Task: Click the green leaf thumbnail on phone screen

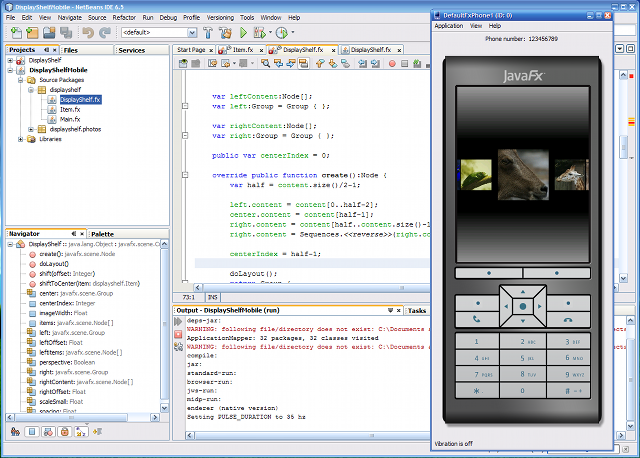Action: pos(476,175)
